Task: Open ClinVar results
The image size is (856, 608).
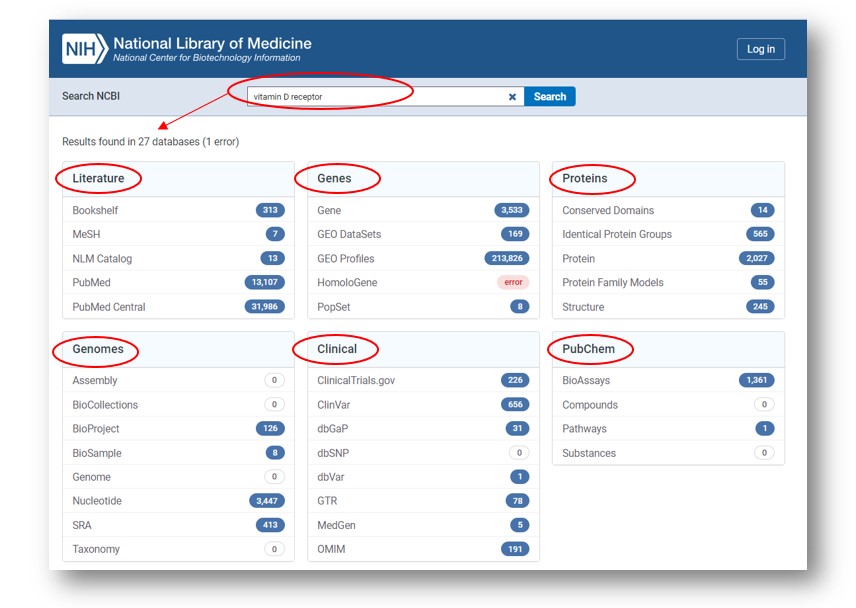Action: (x=423, y=404)
